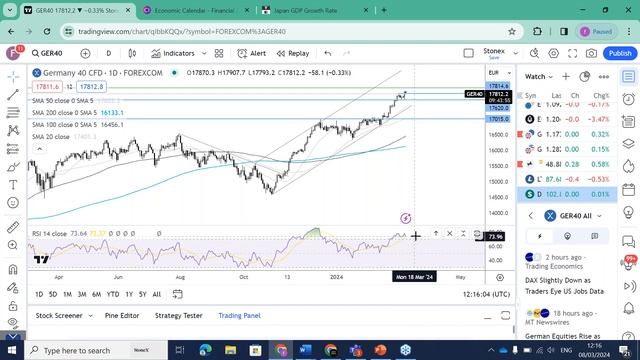Open the Indicators dialog

pos(173,53)
